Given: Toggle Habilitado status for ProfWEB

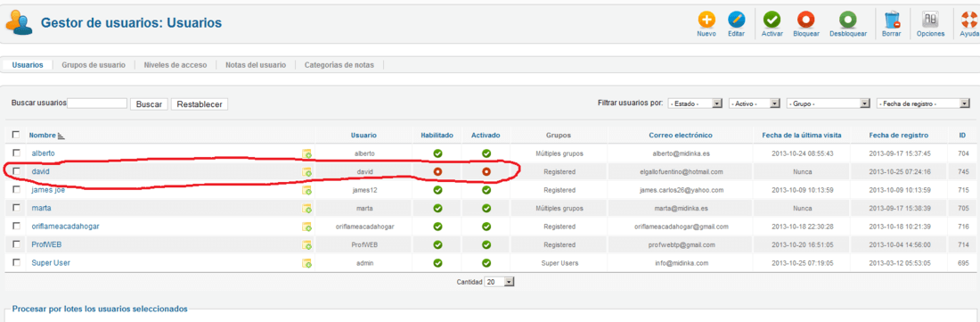Looking at the screenshot, I should (437, 245).
